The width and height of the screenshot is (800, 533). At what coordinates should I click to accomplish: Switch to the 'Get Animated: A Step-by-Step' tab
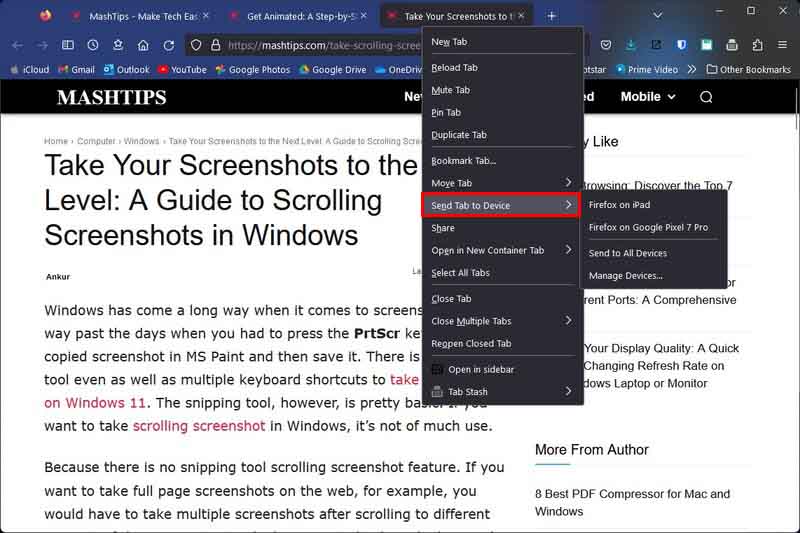coord(297,16)
